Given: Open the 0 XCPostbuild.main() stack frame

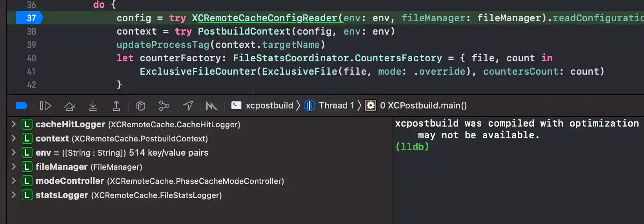Looking at the screenshot, I should click(x=416, y=105).
